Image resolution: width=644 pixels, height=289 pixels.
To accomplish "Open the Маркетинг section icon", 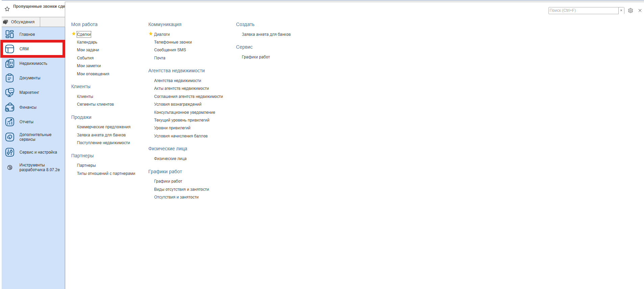I will tap(9, 93).
